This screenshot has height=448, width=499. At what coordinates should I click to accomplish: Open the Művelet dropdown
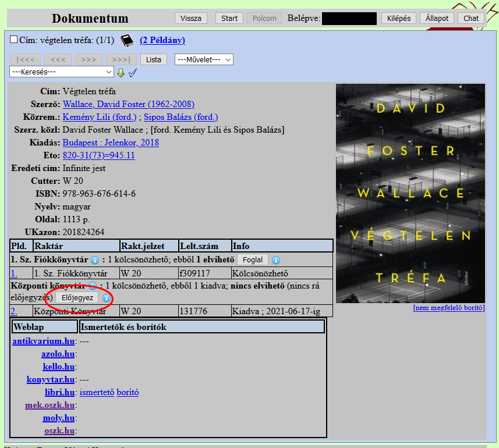pyautogui.click(x=204, y=59)
